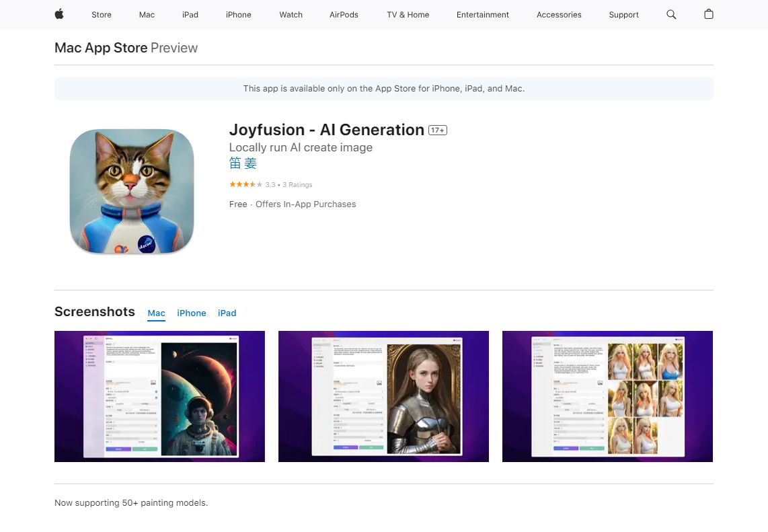Open the shopping bag icon

tap(708, 14)
